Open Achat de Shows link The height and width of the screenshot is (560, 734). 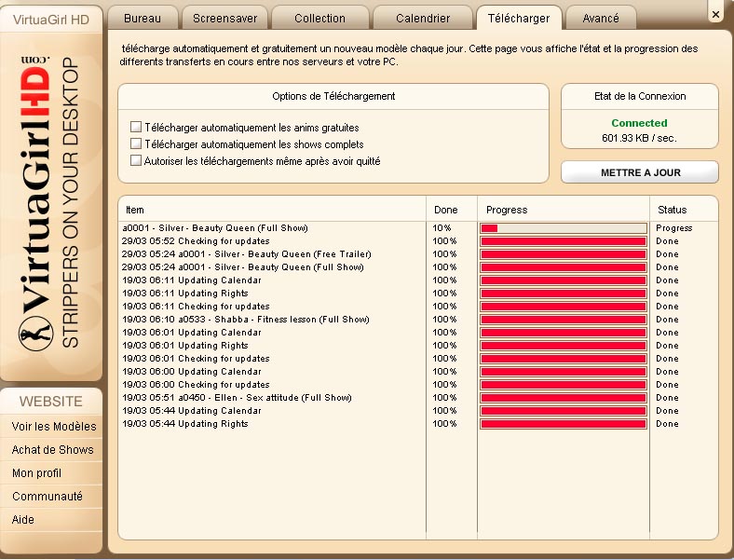coord(52,450)
